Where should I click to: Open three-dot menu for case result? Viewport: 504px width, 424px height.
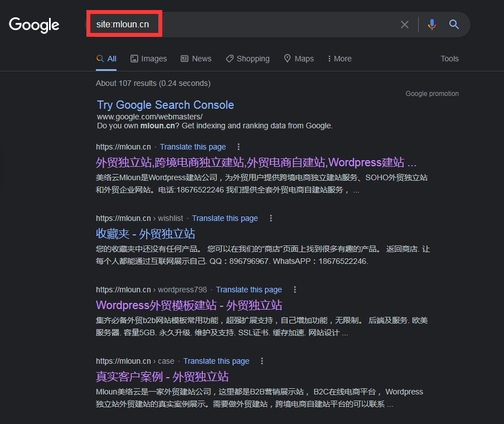(x=262, y=361)
